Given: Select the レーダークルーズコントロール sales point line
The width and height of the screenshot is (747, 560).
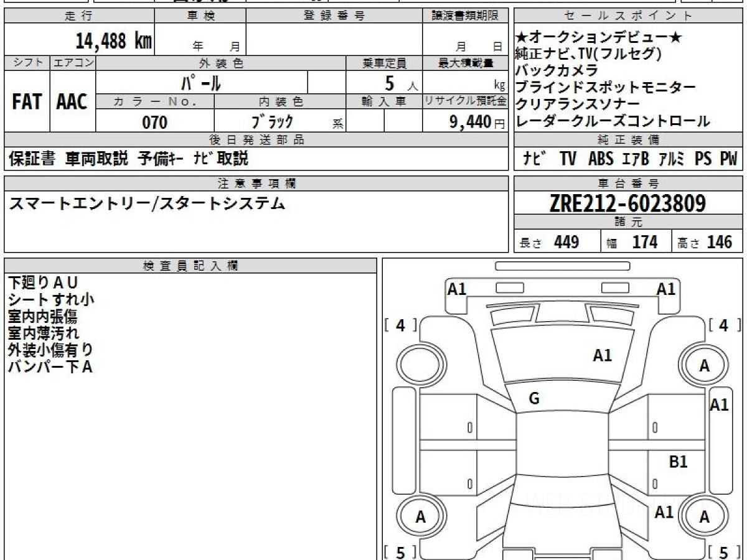Looking at the screenshot, I should 613,121.
